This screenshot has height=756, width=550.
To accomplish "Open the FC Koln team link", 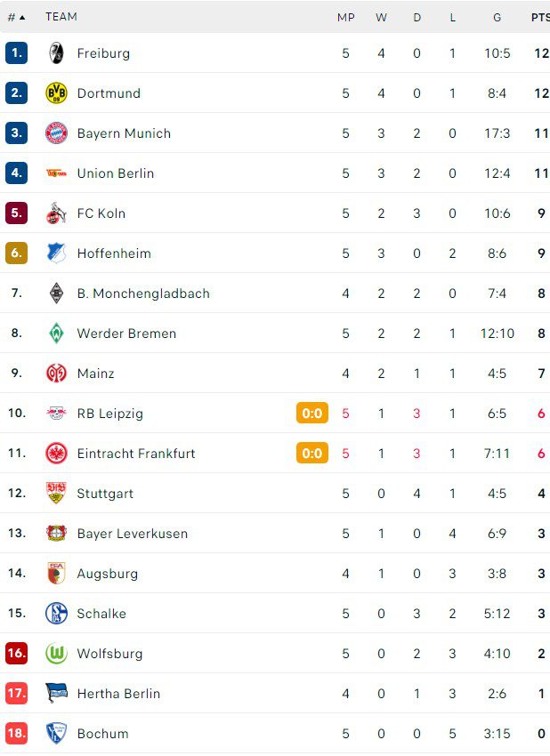I will click(x=101, y=213).
